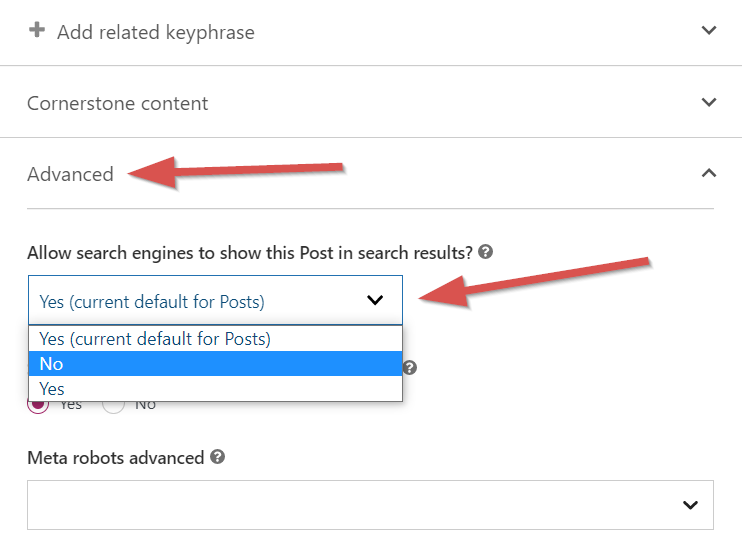Open help icon for search results question
This screenshot has width=742, height=554.
click(x=486, y=253)
